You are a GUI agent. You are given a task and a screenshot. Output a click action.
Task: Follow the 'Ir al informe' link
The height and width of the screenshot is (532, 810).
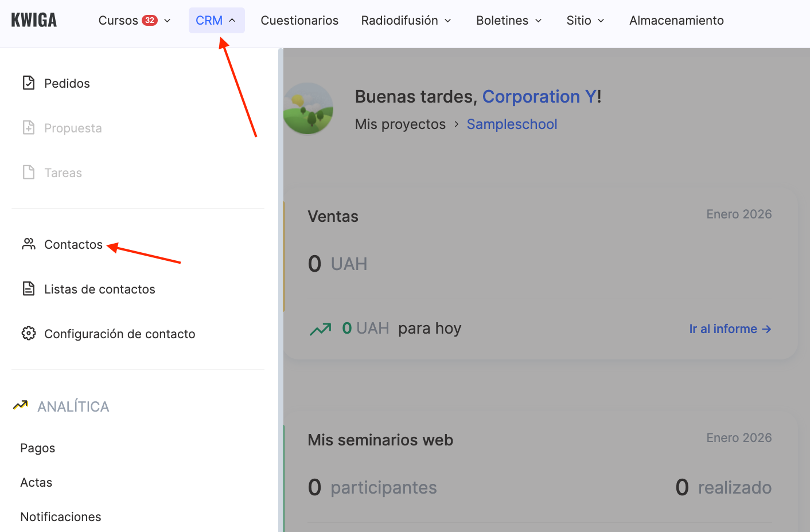click(x=730, y=329)
